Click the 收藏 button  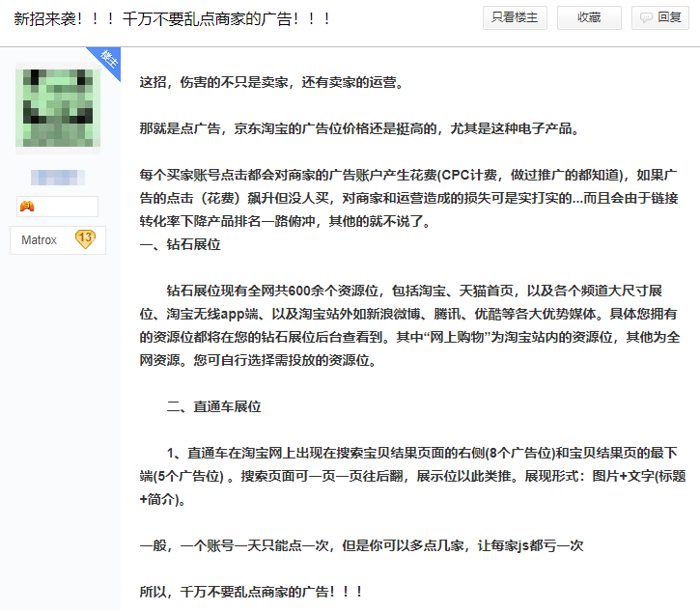(x=589, y=17)
